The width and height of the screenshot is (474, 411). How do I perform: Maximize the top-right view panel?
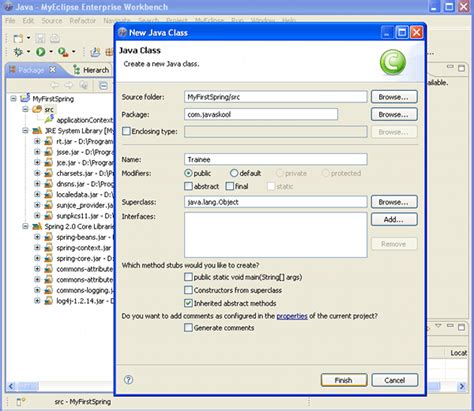pyautogui.click(x=461, y=68)
